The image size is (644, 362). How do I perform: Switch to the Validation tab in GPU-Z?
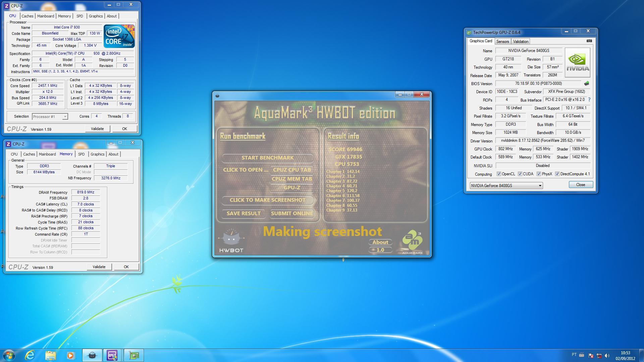(x=521, y=42)
